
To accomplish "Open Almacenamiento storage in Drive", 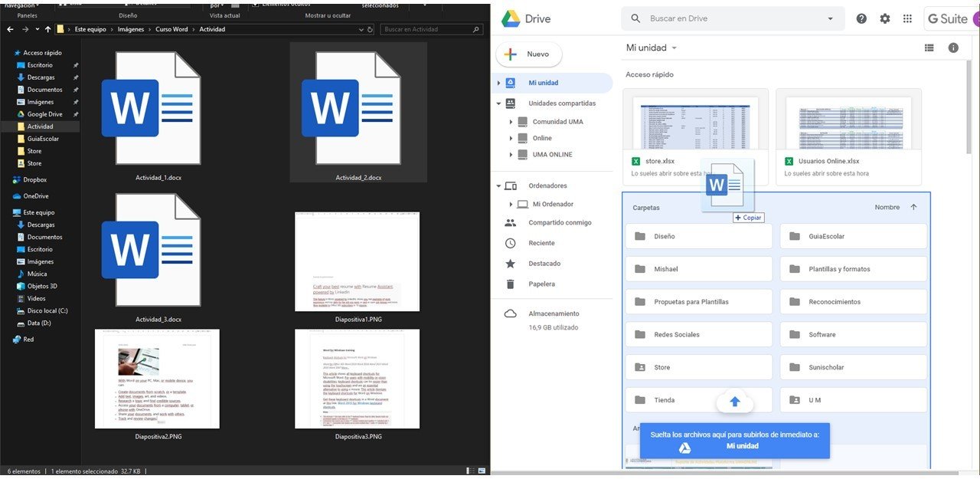I will pyautogui.click(x=553, y=313).
